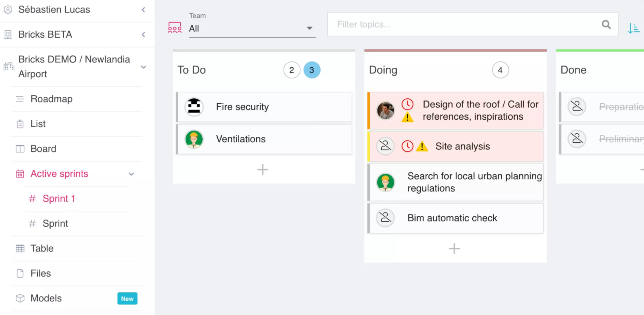Click the pink Team members icon
Screen dimensions: 644x315
point(174,27)
